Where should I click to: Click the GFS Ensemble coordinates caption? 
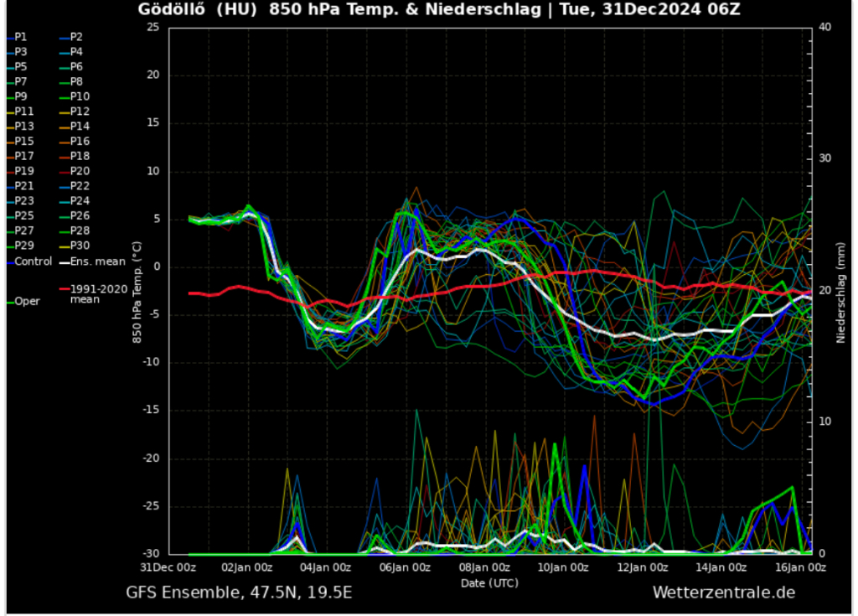coord(239,593)
